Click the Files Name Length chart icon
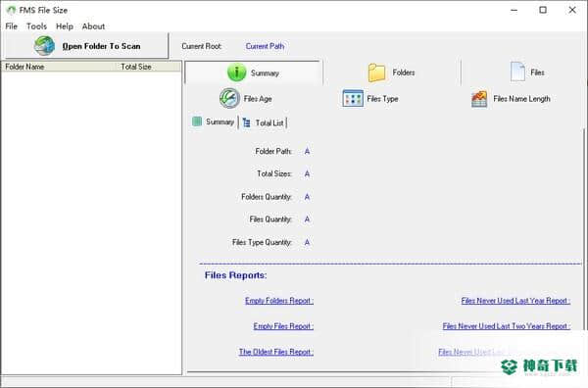Screen dimensions: 588x388 click(x=479, y=99)
